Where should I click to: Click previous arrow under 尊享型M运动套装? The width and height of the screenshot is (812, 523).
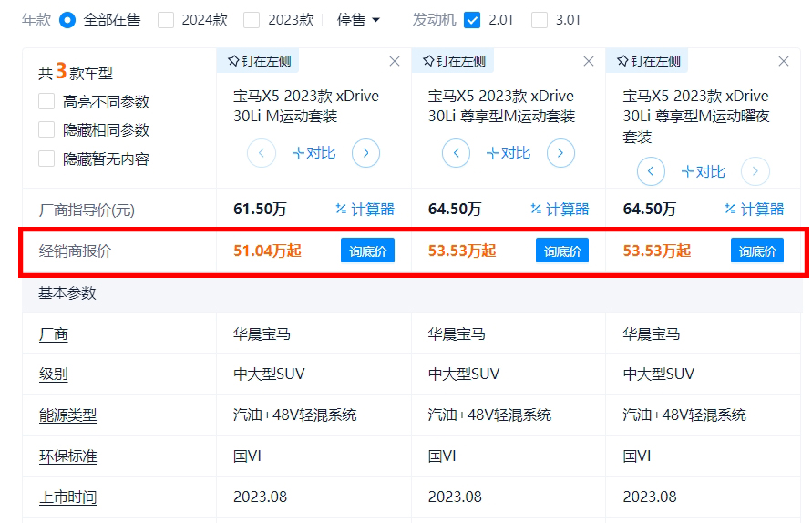457,153
